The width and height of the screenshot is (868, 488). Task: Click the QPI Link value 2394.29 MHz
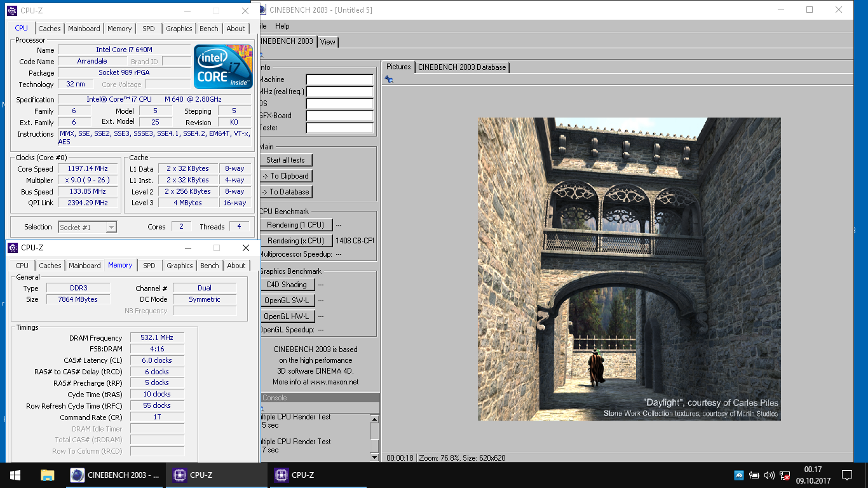(88, 203)
